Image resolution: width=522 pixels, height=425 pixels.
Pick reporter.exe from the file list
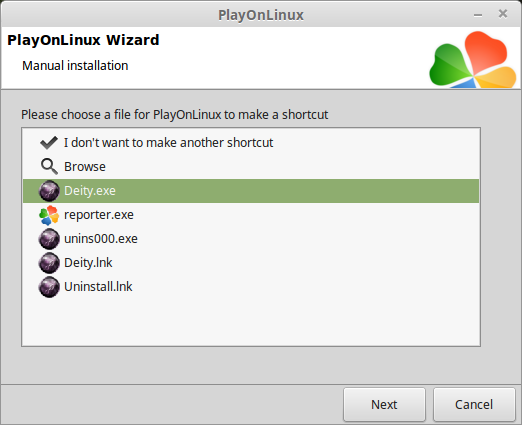pyautogui.click(x=99, y=215)
